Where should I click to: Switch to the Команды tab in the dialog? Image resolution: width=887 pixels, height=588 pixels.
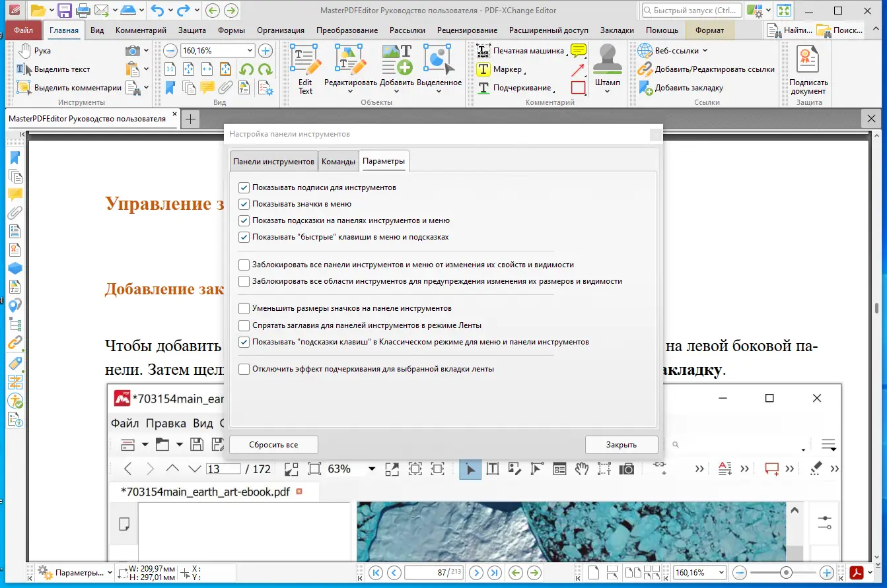point(338,160)
